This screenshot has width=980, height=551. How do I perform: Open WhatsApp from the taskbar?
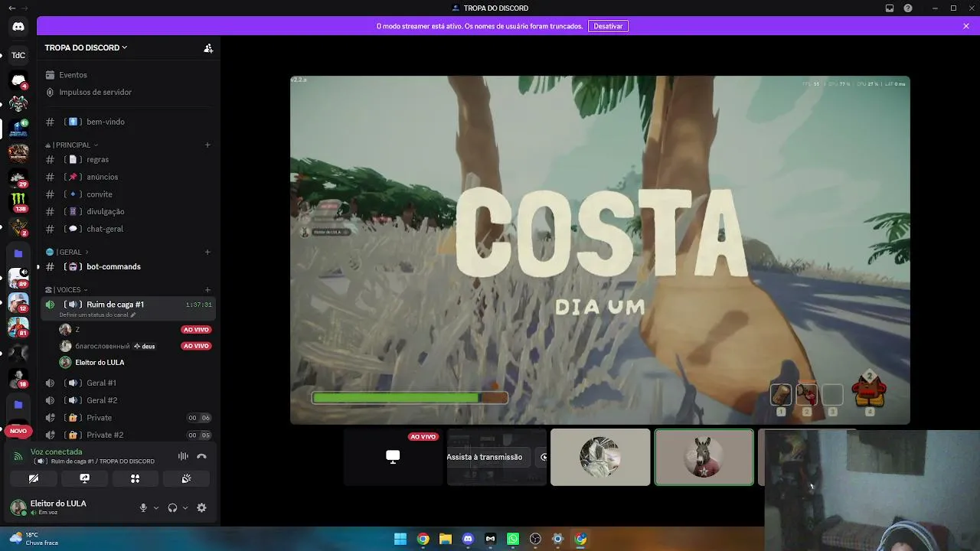513,539
